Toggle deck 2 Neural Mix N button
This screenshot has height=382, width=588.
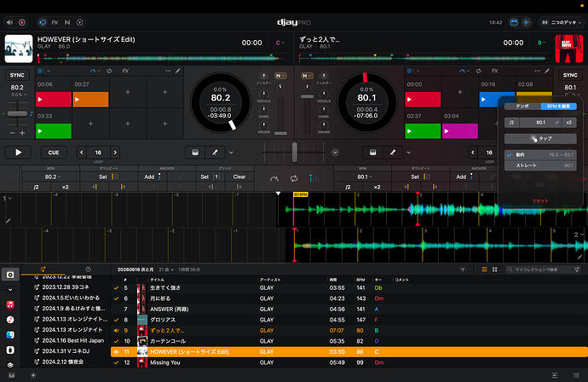point(307,75)
